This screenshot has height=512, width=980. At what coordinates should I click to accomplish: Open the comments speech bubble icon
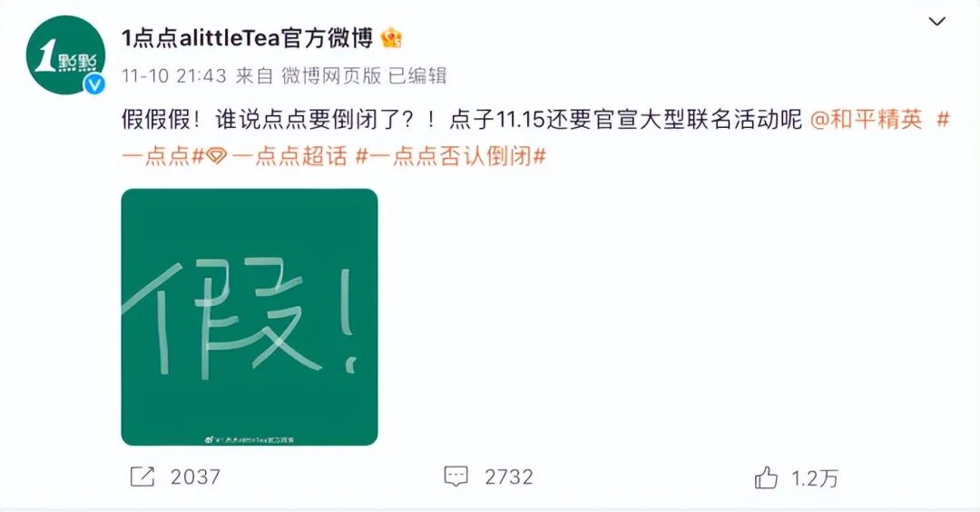point(456,477)
